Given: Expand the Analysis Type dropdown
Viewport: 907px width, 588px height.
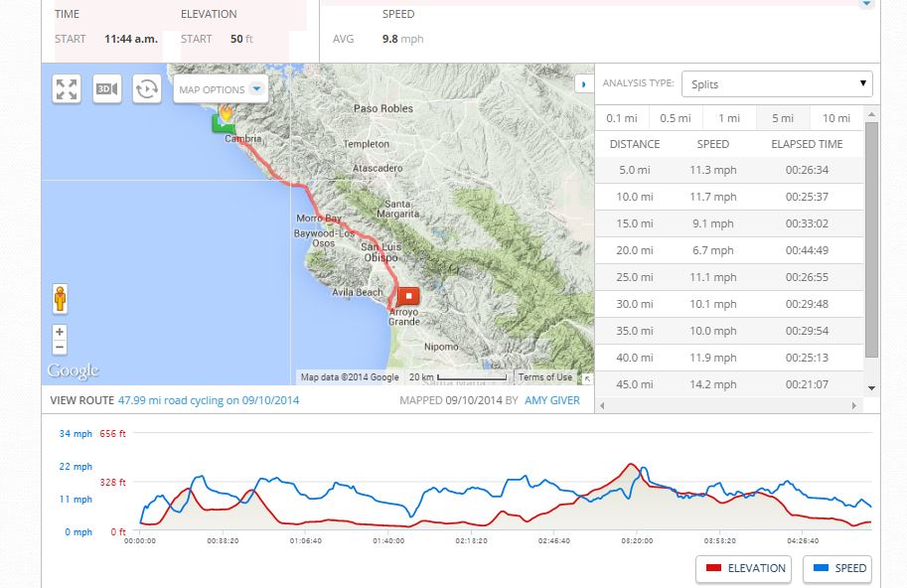Looking at the screenshot, I should pos(778,84).
